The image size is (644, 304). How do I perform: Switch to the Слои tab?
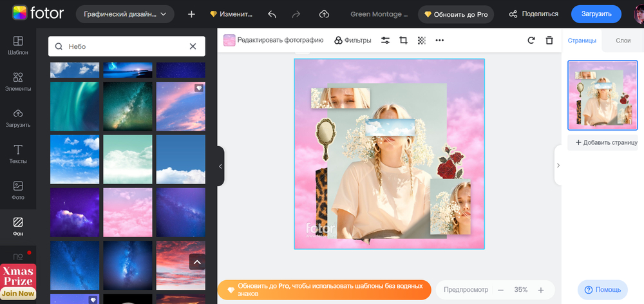pos(623,41)
